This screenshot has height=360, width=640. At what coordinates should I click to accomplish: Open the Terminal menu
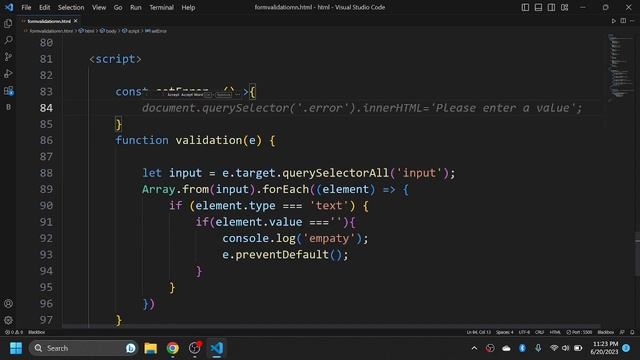point(162,7)
